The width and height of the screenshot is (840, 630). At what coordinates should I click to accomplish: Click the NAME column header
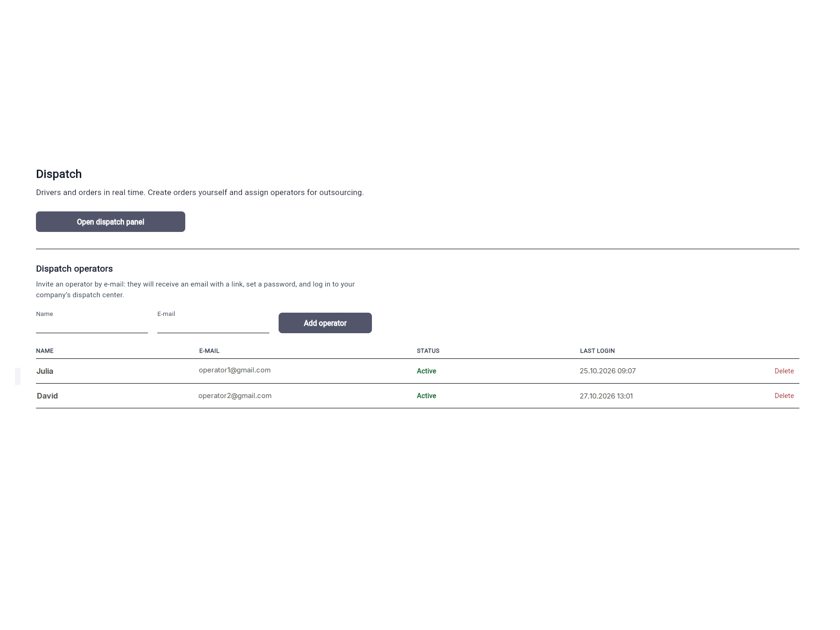[45, 351]
